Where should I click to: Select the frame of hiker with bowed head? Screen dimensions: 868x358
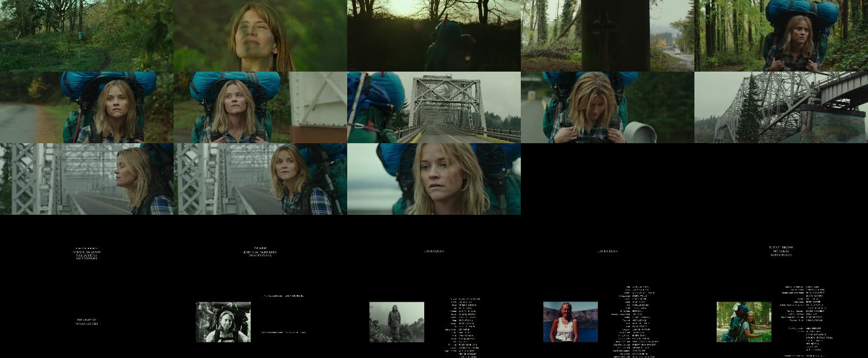(x=608, y=107)
